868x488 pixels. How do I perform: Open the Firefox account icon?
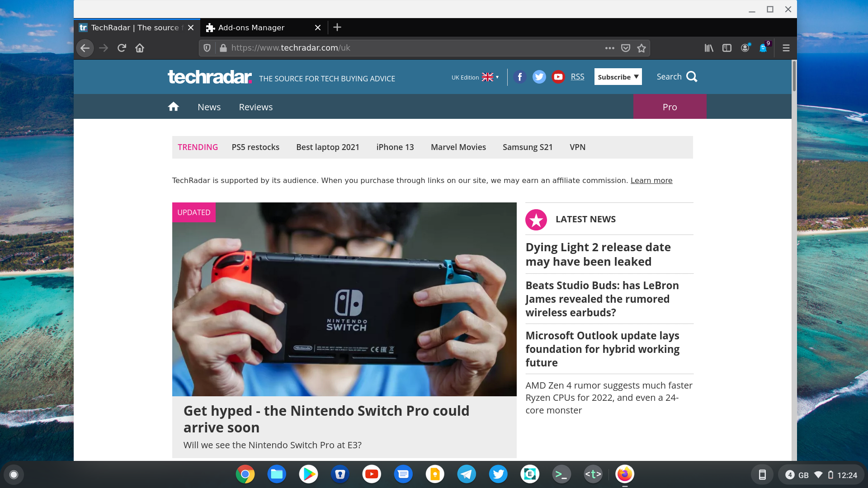[x=745, y=48]
